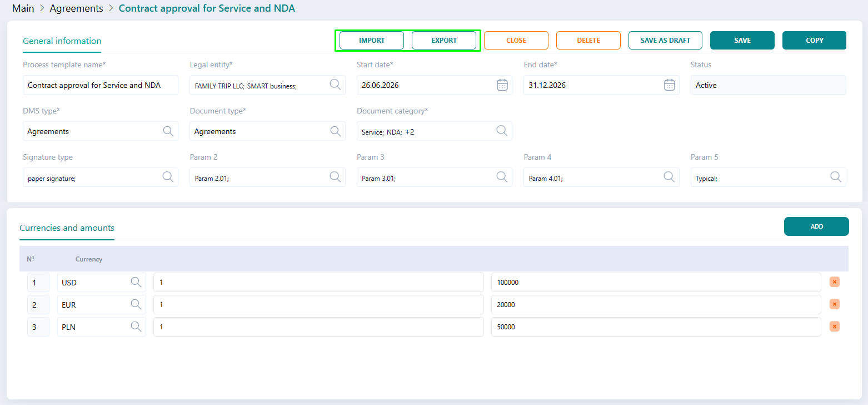Click Param 2 search magnifier
Viewport: 868px width, 405px height.
335,177
